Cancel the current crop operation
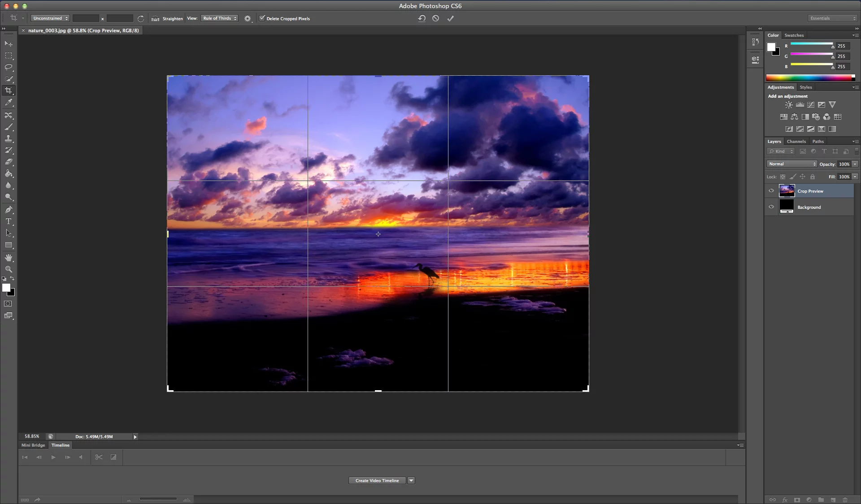This screenshot has width=861, height=504. click(435, 18)
